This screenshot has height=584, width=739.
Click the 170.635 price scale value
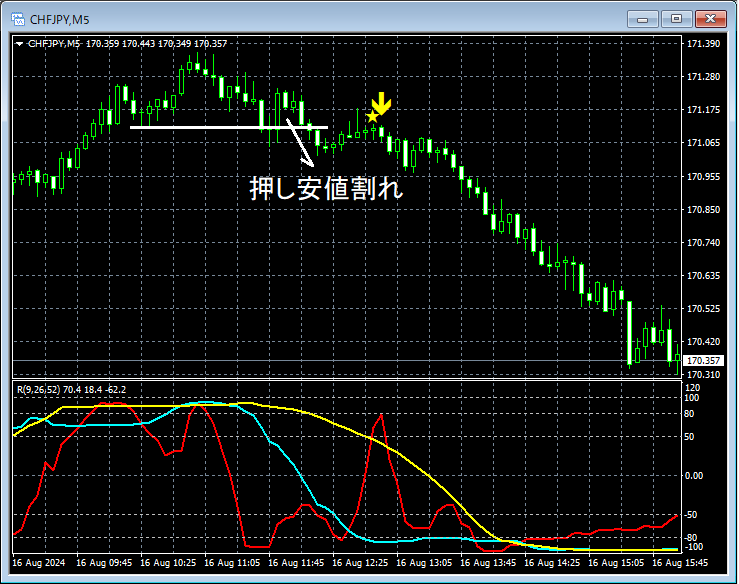704,276
